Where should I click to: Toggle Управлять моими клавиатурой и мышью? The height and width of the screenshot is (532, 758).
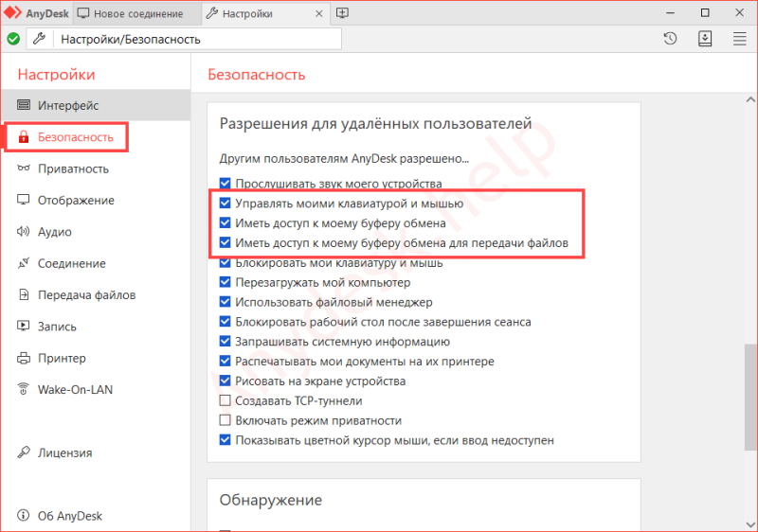click(225, 203)
